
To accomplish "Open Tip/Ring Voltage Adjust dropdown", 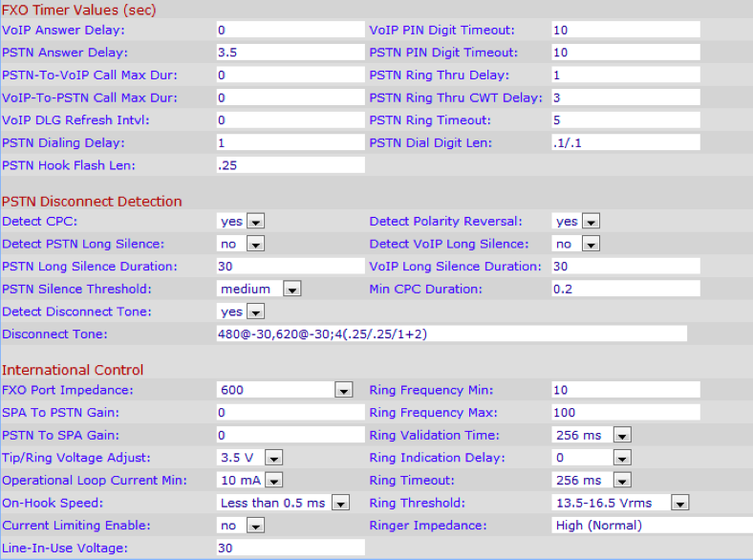I will click(250, 458).
